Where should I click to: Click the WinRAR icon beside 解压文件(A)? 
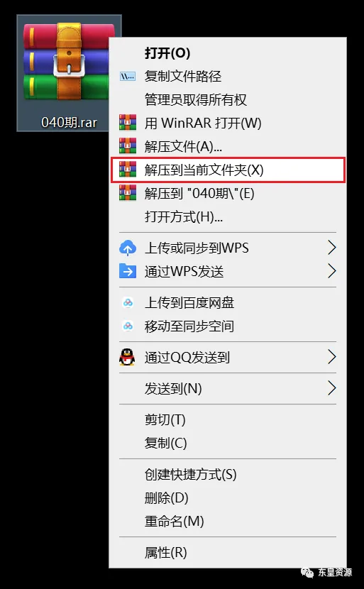click(128, 146)
